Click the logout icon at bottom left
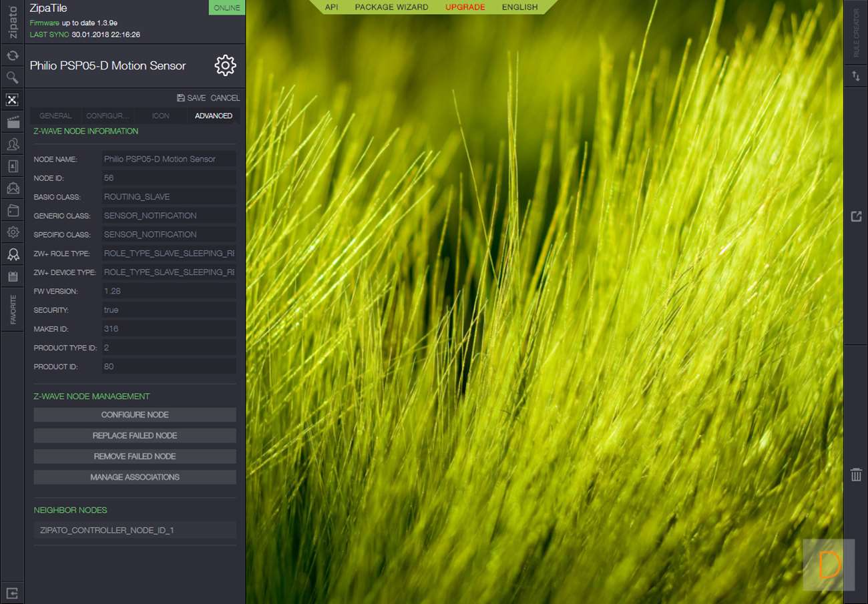868x604 pixels. pos(12,593)
